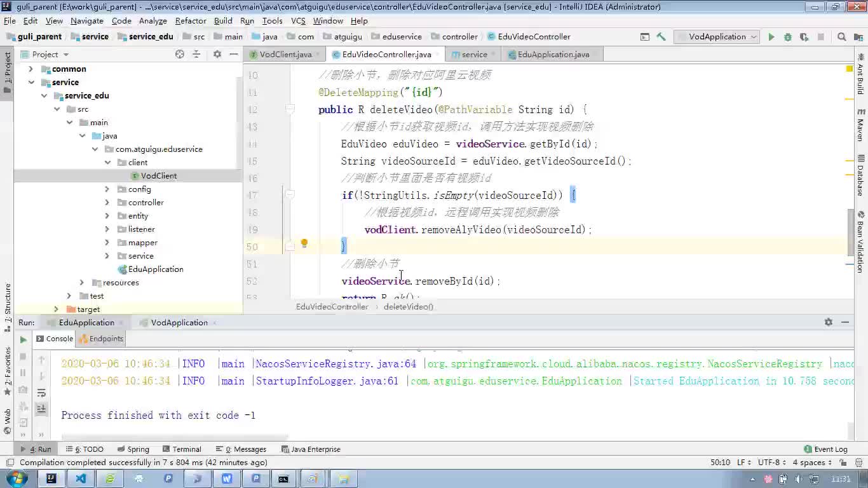
Task: Select the mapper package in tree
Action: 142,242
